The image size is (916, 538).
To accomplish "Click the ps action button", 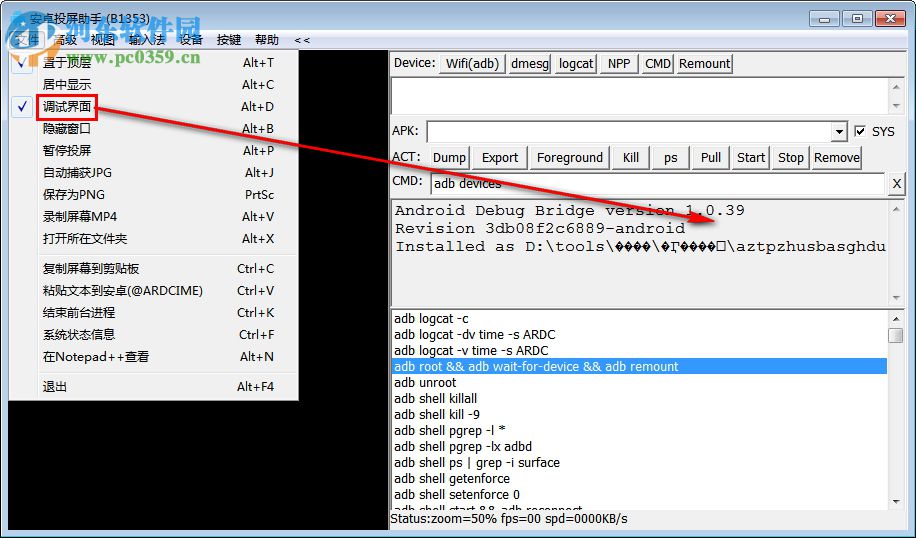I will (x=671, y=158).
